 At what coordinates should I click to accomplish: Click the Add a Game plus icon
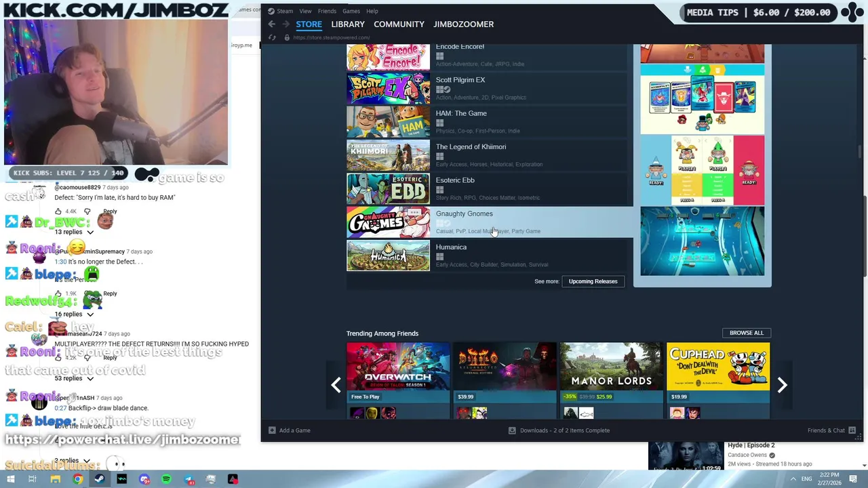coord(272,430)
